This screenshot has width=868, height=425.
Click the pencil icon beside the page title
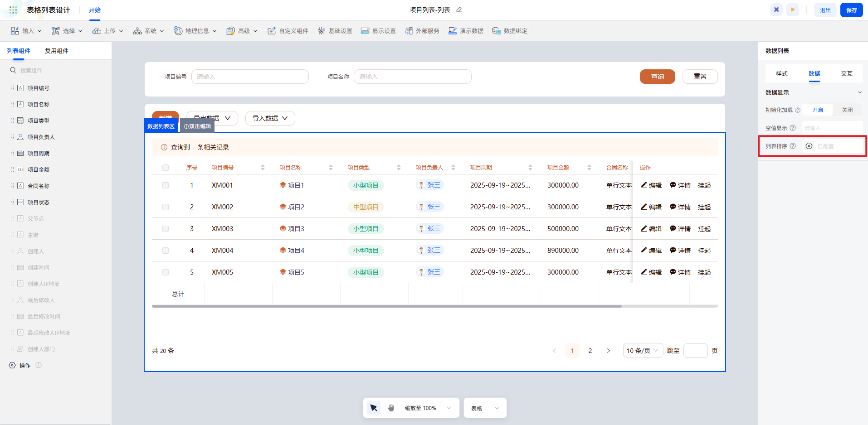click(459, 10)
